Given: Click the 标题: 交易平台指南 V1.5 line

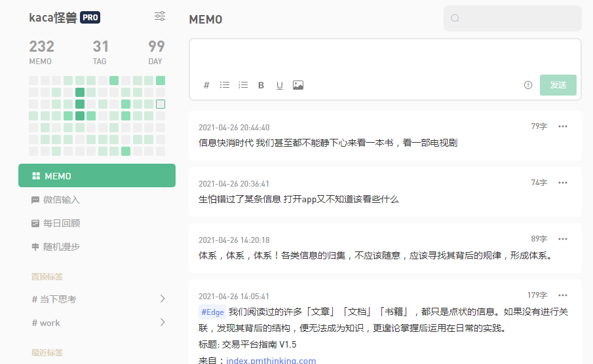Looking at the screenshot, I should [x=247, y=344].
